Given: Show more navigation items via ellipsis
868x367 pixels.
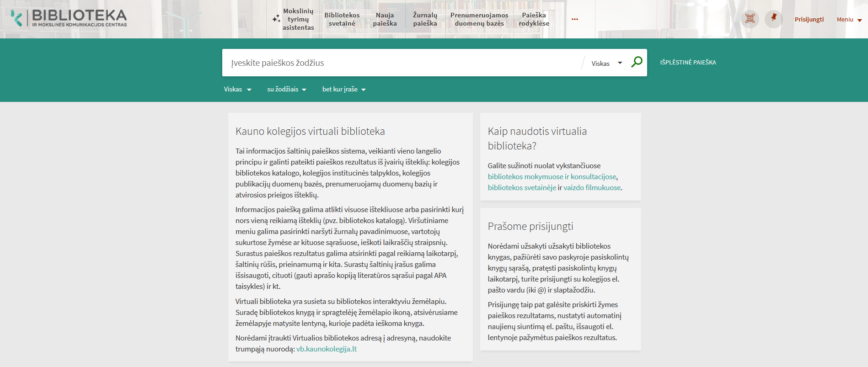Looking at the screenshot, I should coord(574,19).
